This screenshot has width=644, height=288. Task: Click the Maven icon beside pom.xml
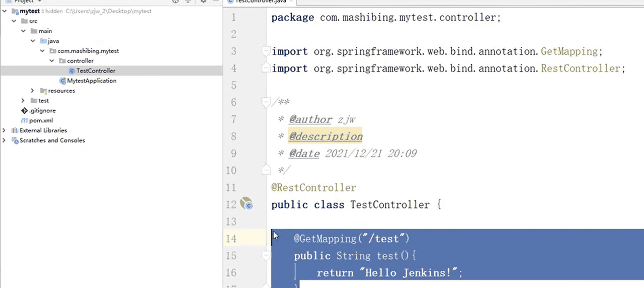[24, 121]
